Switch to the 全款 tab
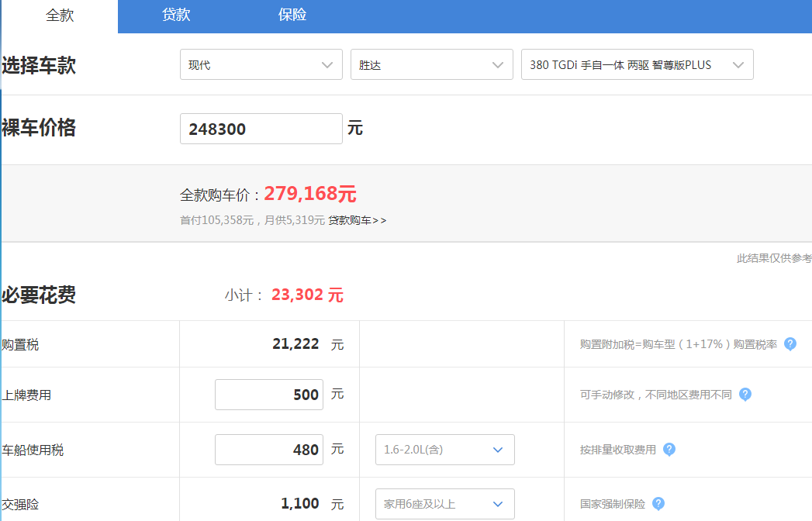The image size is (812, 521). pyautogui.click(x=60, y=16)
